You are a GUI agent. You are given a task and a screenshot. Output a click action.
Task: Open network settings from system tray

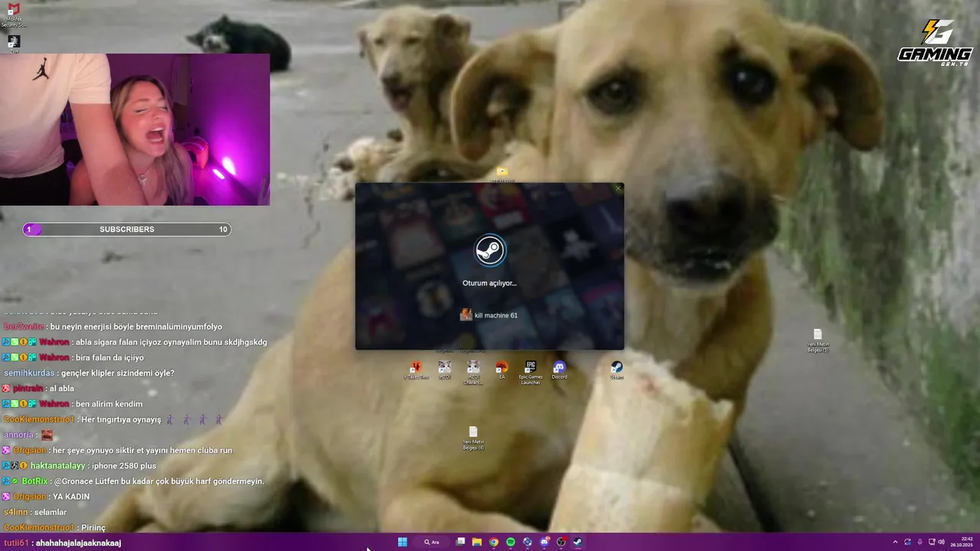click(x=932, y=542)
